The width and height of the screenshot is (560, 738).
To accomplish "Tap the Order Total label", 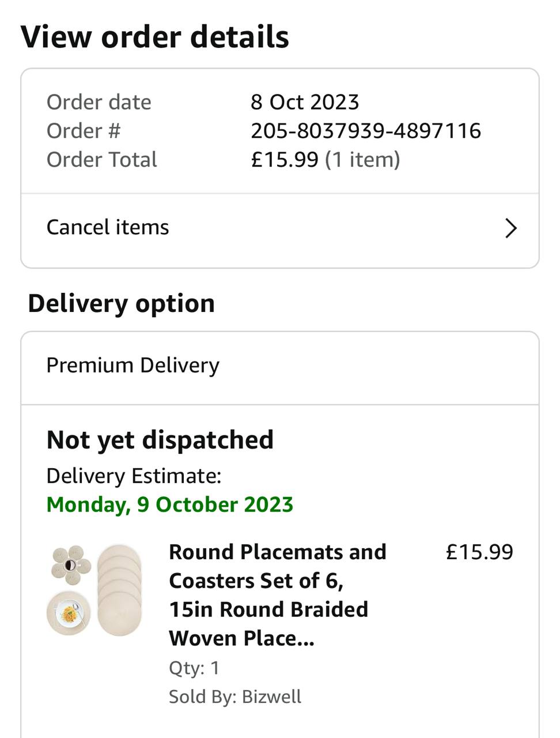I will pyautogui.click(x=101, y=160).
